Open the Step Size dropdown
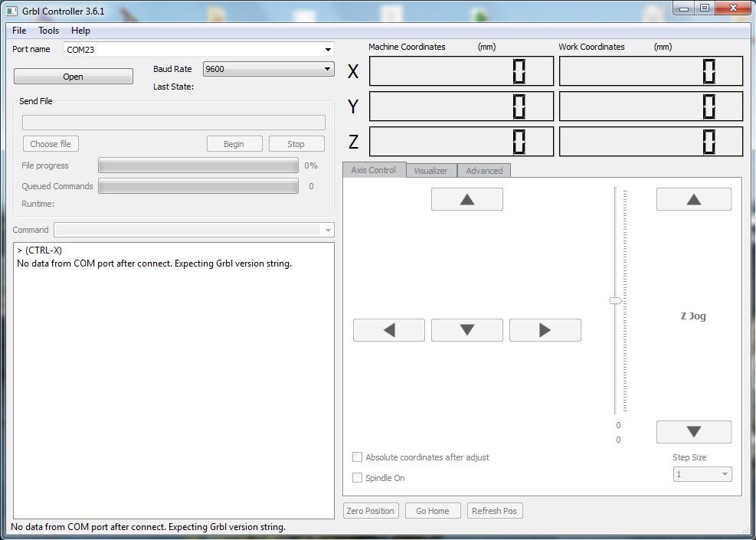Image resolution: width=756 pixels, height=540 pixels. (702, 474)
